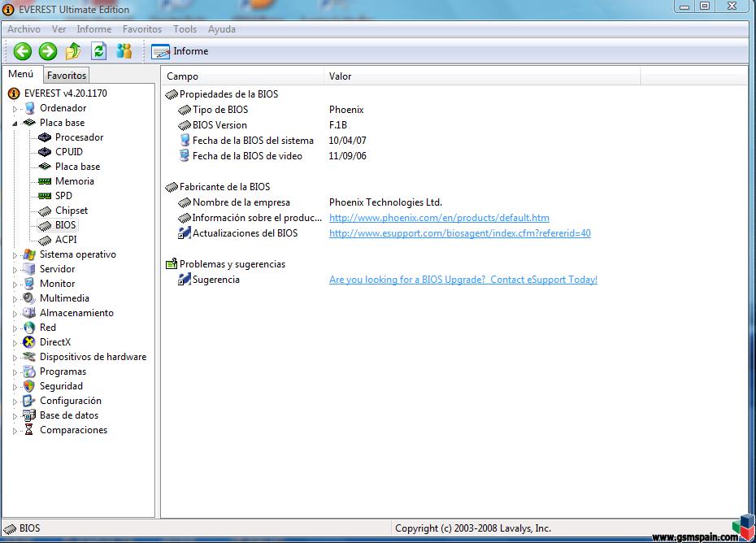
Task: Open the phoenix.com products link
Action: [x=439, y=218]
